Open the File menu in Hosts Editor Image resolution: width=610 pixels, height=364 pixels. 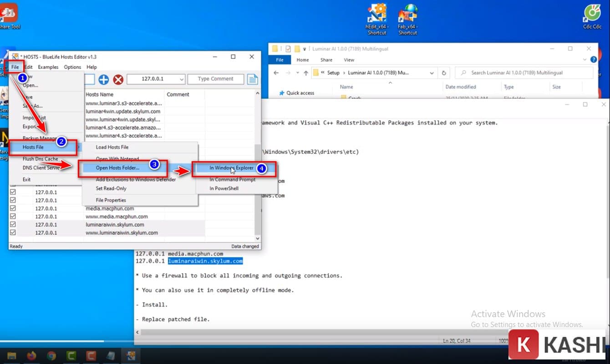pyautogui.click(x=15, y=67)
